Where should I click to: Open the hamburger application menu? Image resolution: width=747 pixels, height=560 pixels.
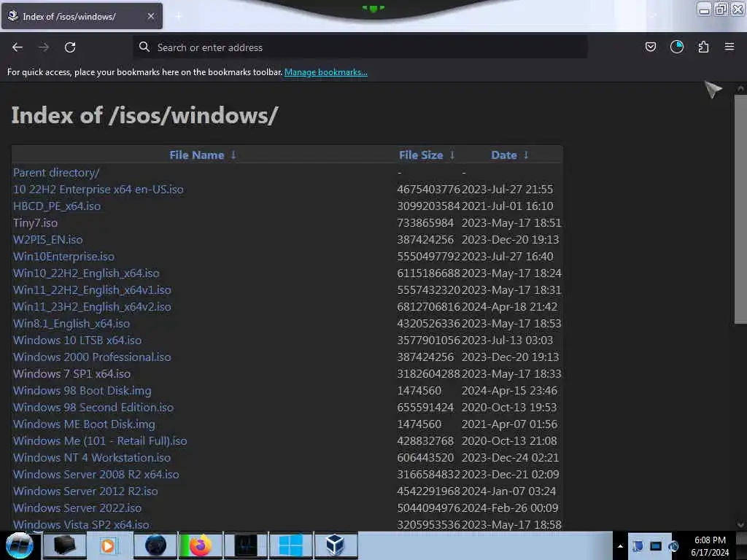click(x=729, y=47)
